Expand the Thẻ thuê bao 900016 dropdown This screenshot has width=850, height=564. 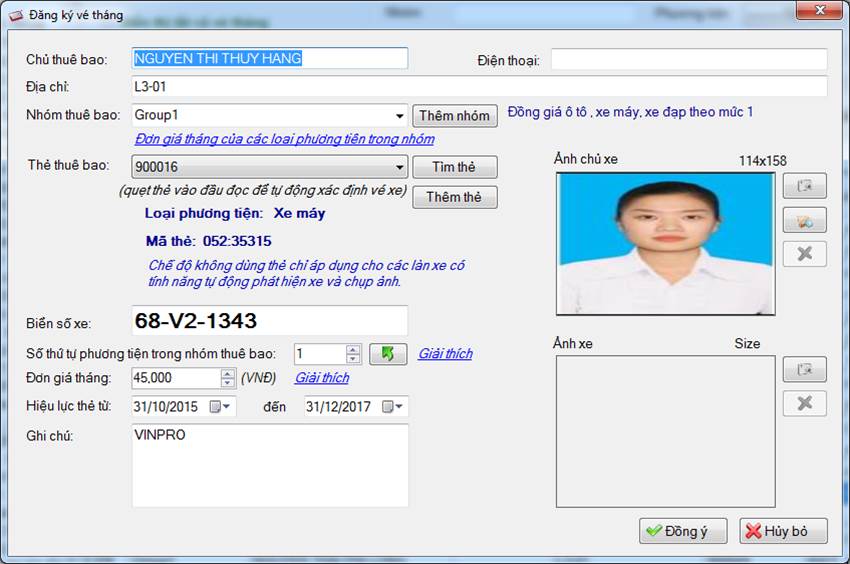click(400, 168)
